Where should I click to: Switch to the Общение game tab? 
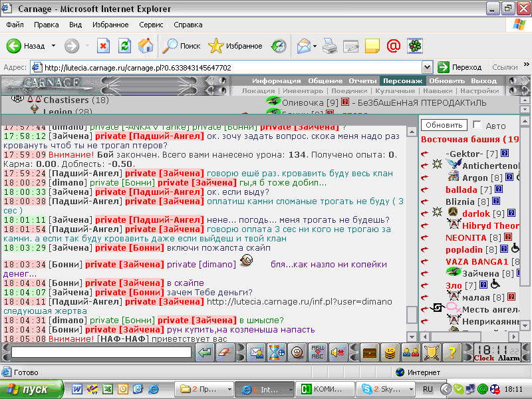(325, 80)
